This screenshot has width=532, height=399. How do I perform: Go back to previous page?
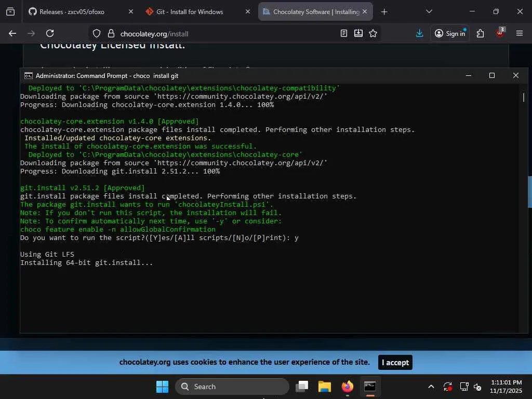coord(12,34)
